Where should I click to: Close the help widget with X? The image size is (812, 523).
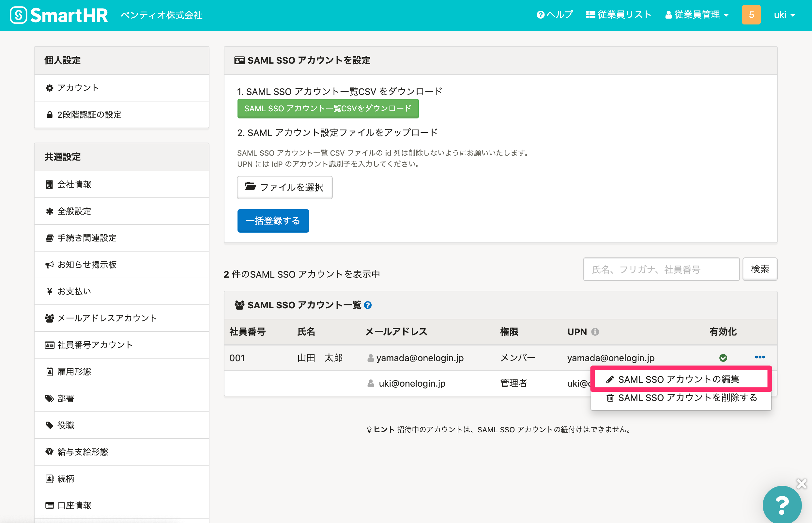coord(802,484)
